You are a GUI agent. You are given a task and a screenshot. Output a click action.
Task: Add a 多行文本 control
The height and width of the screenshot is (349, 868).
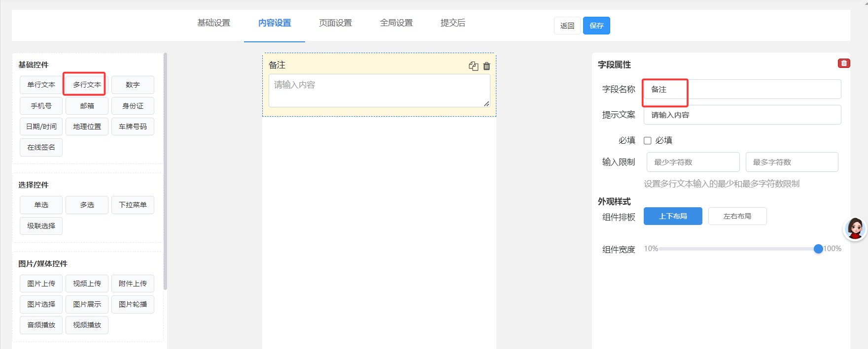(87, 85)
